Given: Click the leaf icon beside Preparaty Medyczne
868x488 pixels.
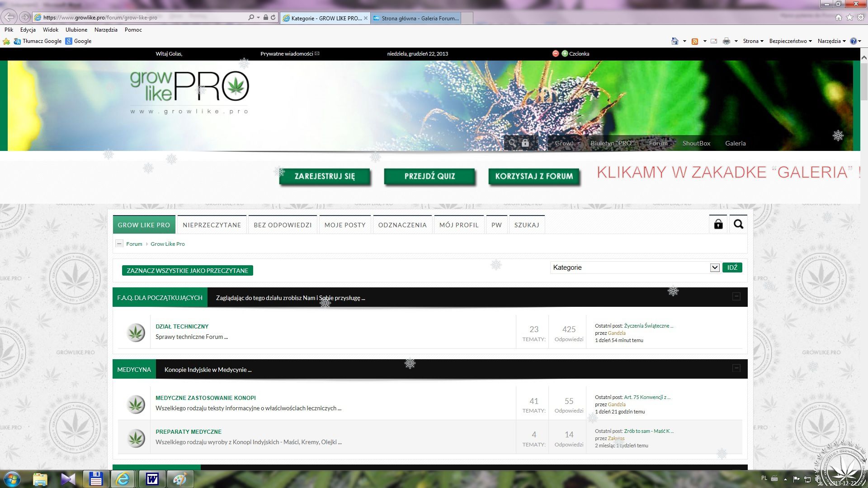Looking at the screenshot, I should coord(136,438).
